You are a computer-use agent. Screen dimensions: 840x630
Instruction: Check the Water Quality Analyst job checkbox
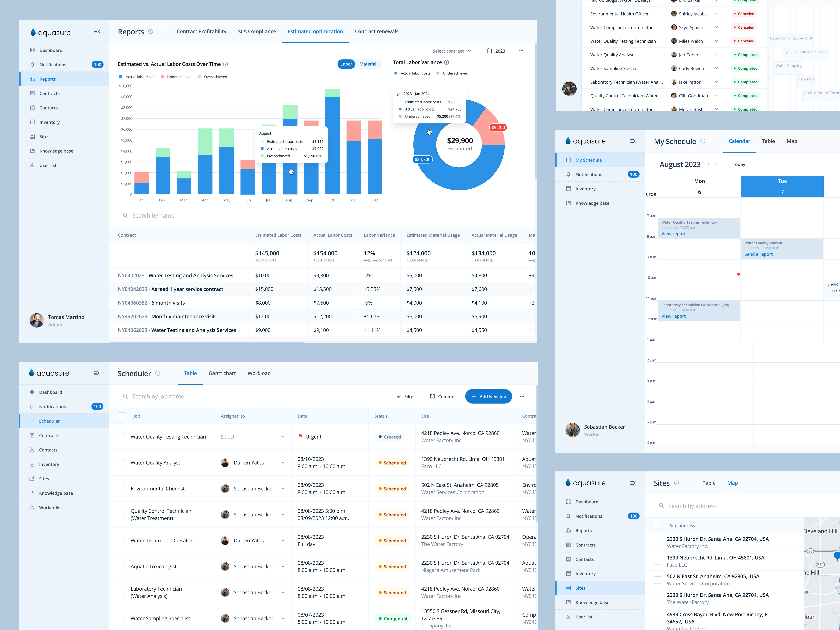tap(122, 463)
